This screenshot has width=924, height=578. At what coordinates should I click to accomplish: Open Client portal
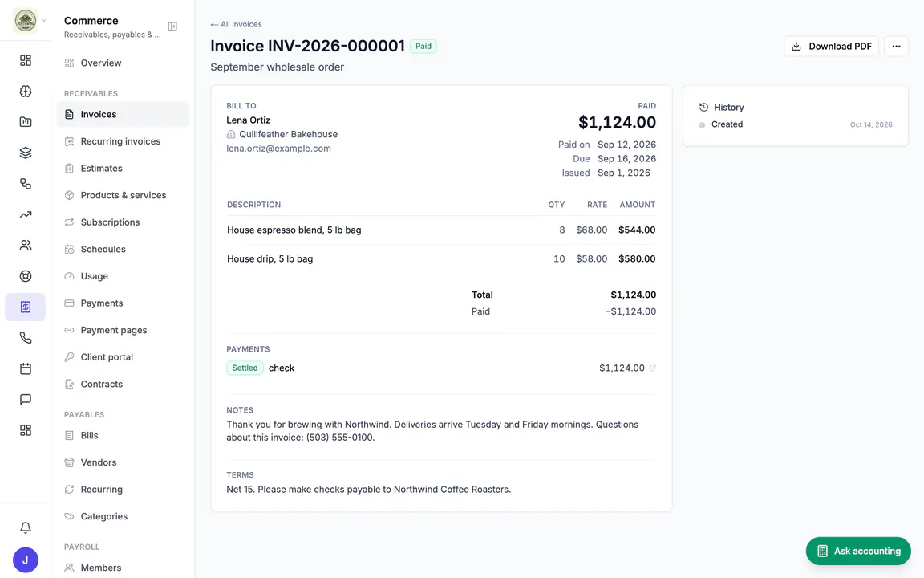pyautogui.click(x=124, y=357)
